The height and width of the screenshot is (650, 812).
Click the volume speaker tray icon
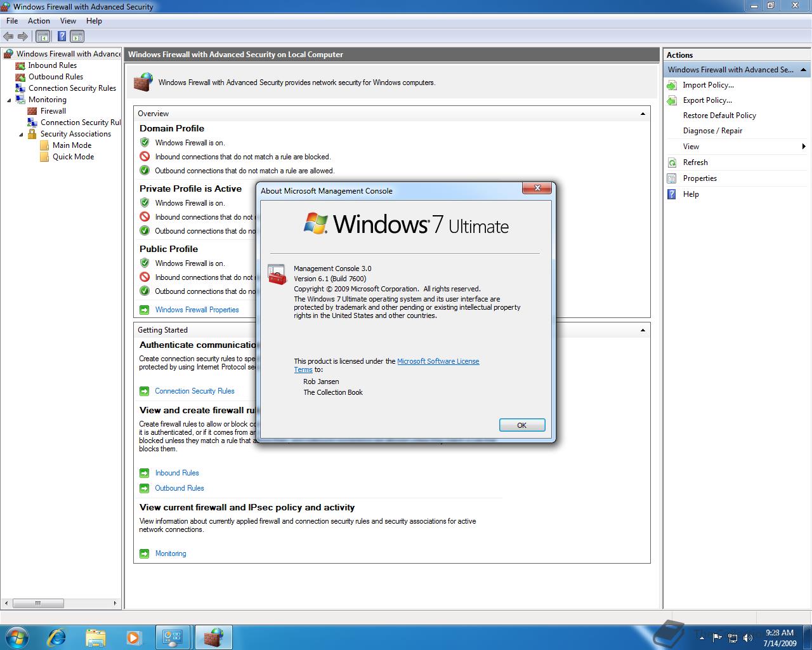748,637
